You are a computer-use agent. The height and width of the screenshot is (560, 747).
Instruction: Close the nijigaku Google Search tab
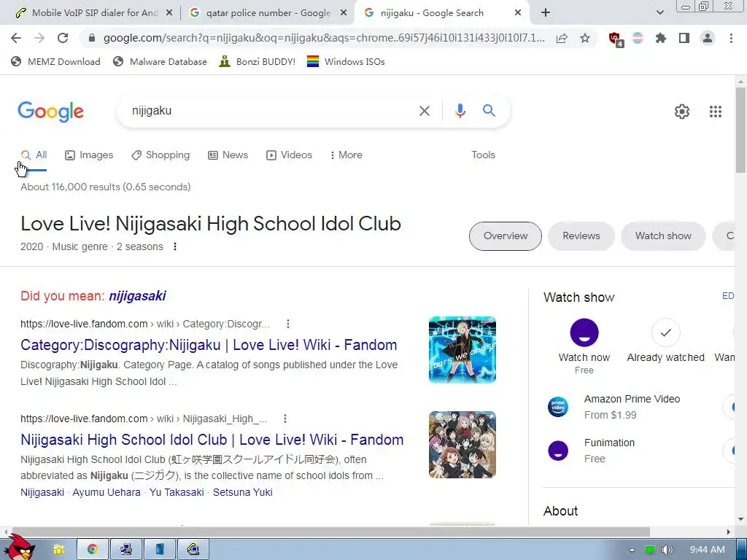(x=518, y=13)
